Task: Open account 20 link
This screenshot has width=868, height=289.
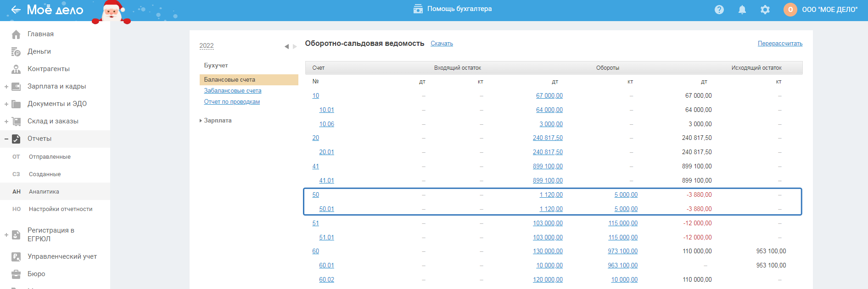Action: click(x=316, y=138)
